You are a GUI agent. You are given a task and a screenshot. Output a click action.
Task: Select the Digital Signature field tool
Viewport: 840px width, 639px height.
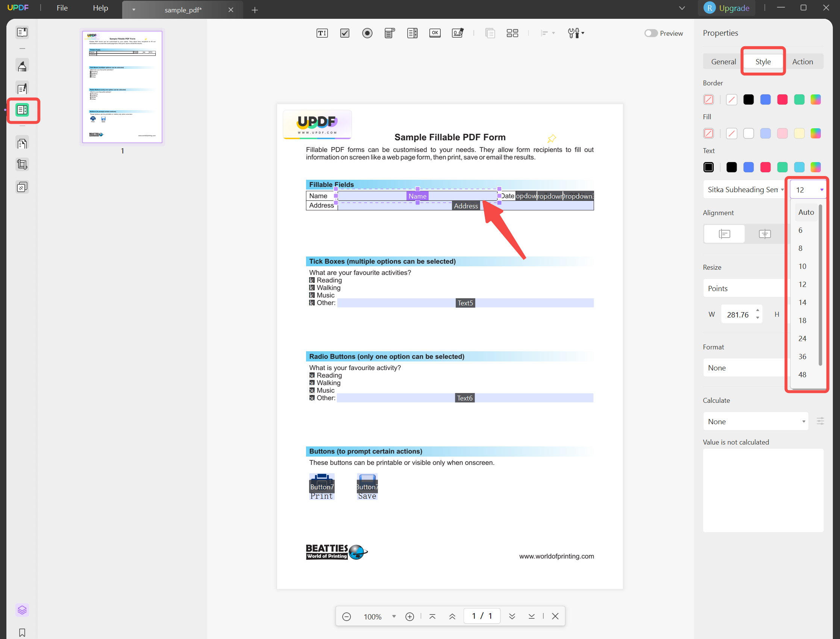[458, 33]
